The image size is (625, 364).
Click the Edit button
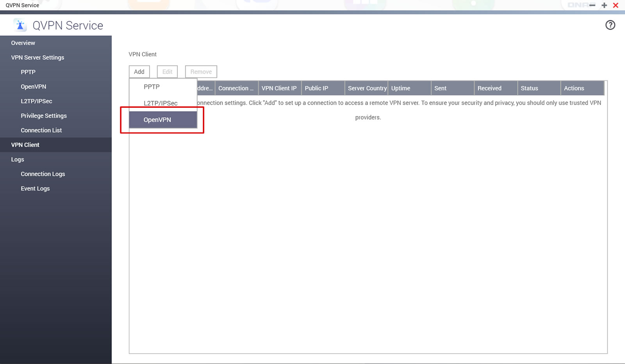click(x=167, y=71)
